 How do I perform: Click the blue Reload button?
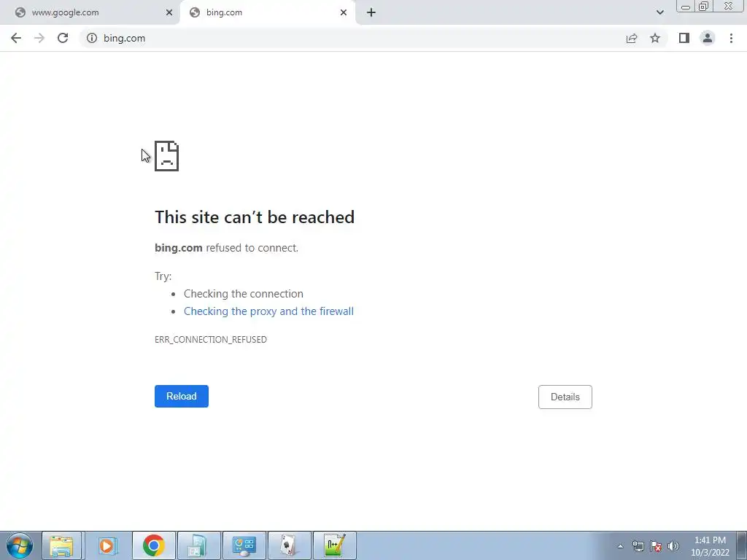tap(182, 396)
